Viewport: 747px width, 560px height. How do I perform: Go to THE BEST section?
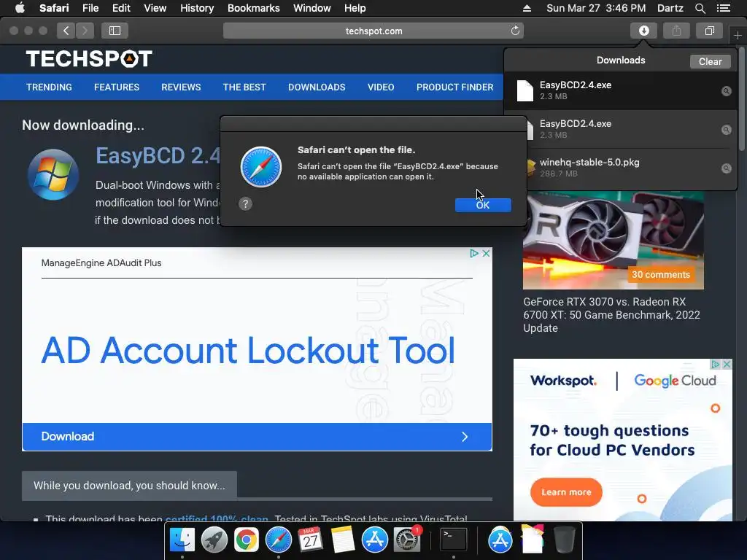click(x=244, y=87)
